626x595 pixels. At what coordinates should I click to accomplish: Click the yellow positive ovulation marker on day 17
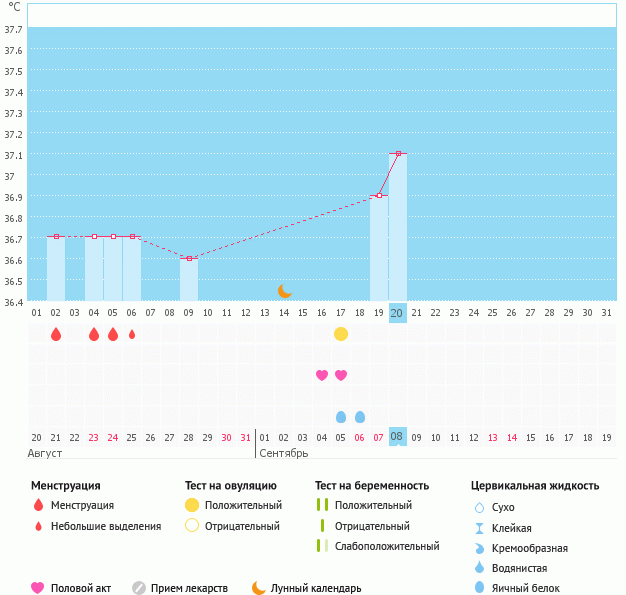(x=341, y=334)
